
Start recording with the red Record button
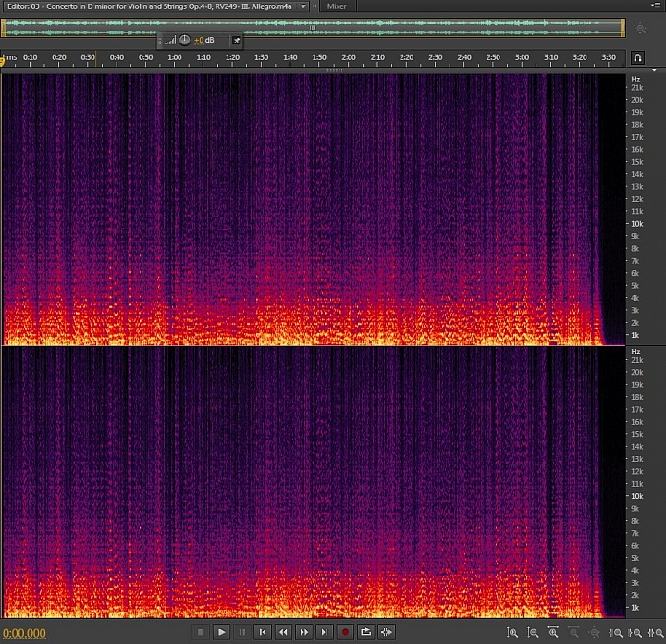coord(345,632)
